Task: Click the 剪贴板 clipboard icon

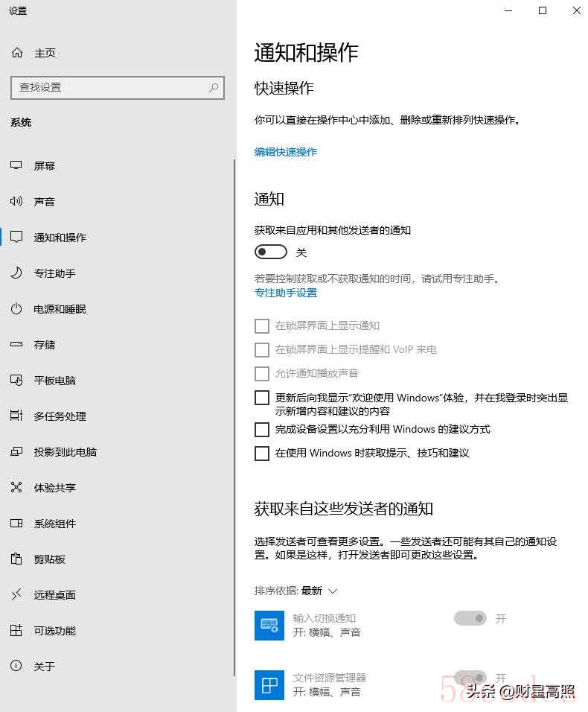Action: (x=16, y=559)
